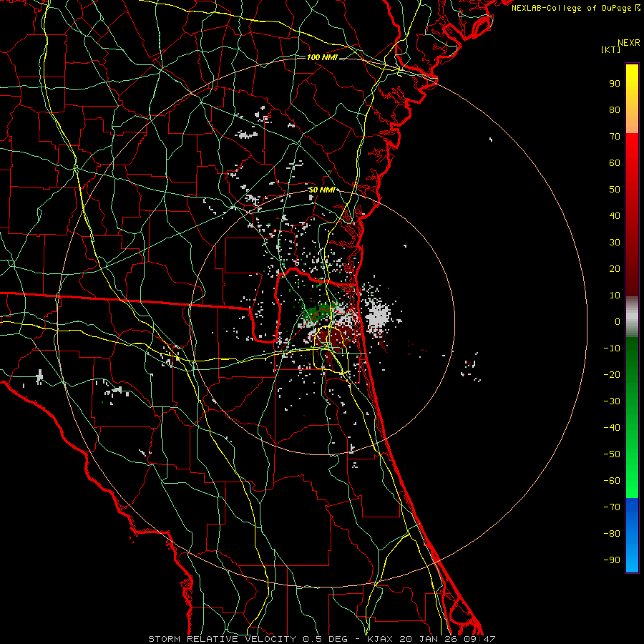The image size is (644, 644).
Task: Click the '50 NMI' range ring label
Action: pyautogui.click(x=322, y=190)
